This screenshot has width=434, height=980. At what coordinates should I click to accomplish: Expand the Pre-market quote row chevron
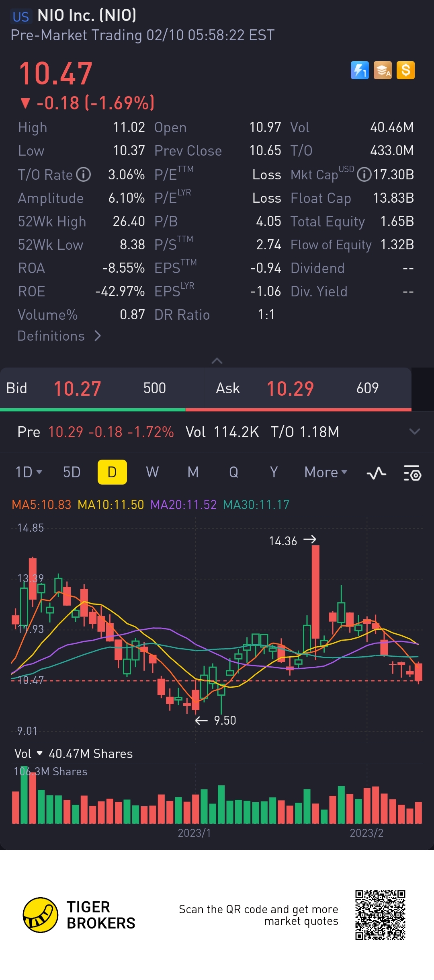coord(414,431)
